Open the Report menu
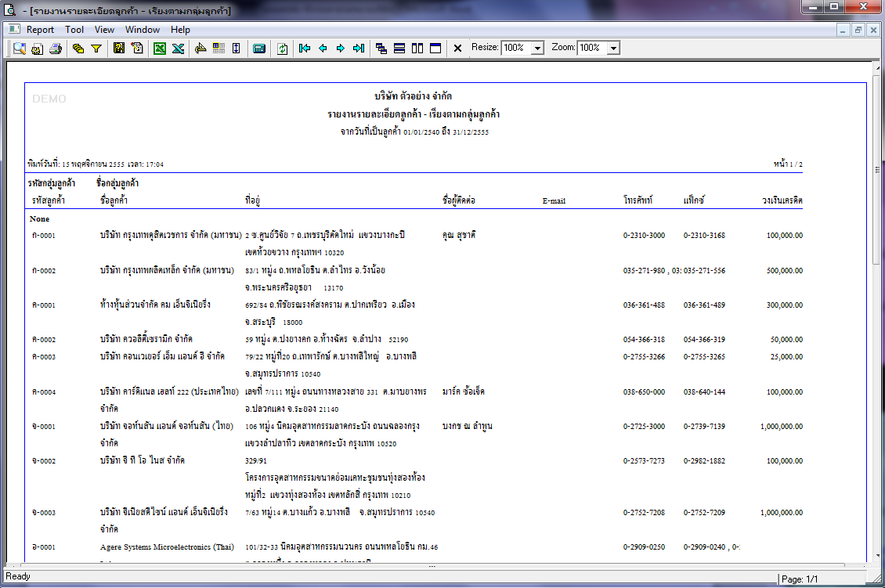 coord(40,30)
